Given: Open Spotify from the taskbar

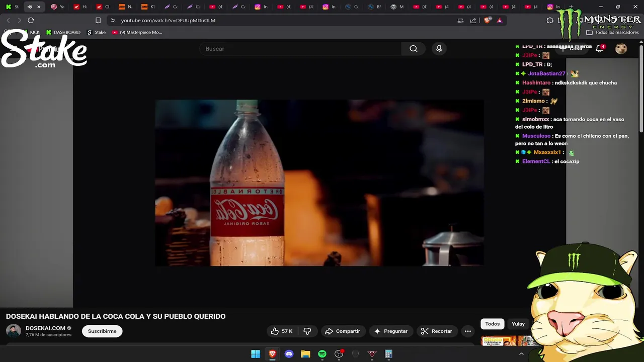Looking at the screenshot, I should [x=322, y=354].
